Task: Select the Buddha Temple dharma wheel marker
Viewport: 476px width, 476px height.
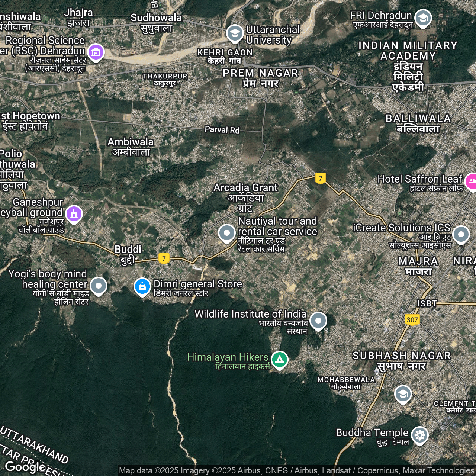Action: [x=419, y=435]
